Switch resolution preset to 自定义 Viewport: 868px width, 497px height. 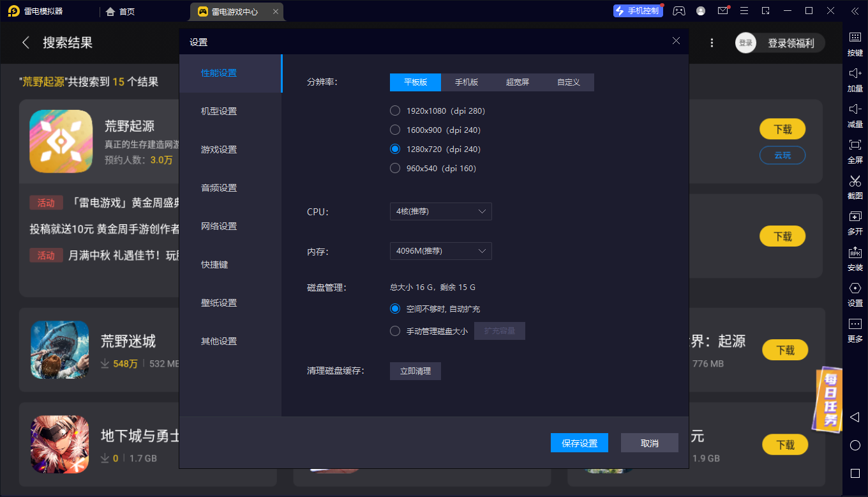click(x=568, y=82)
